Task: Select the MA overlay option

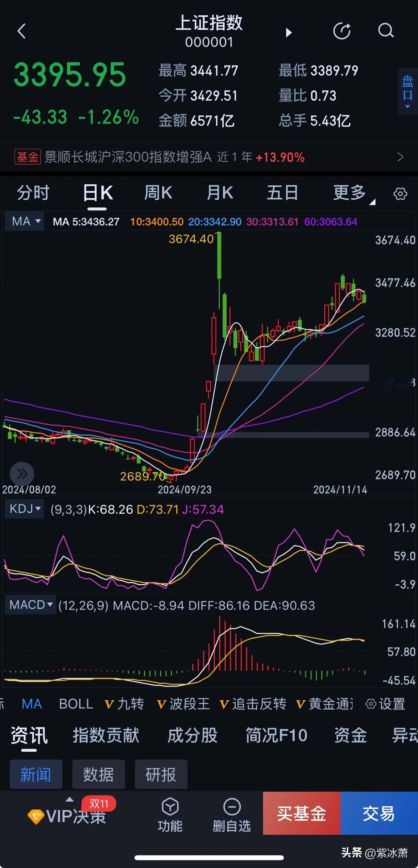Action: point(32,704)
